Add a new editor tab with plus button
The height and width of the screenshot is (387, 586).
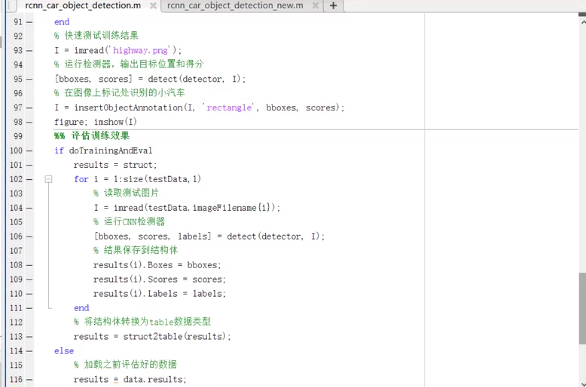(334, 6)
